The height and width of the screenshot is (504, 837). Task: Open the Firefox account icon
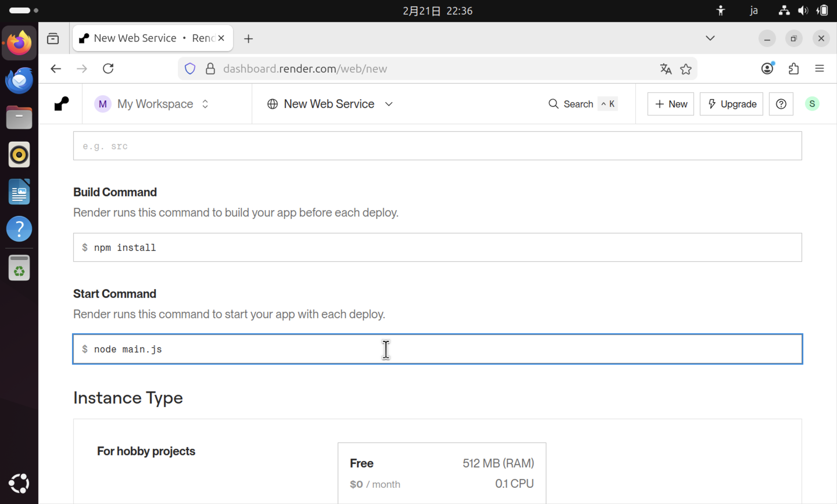(x=767, y=69)
